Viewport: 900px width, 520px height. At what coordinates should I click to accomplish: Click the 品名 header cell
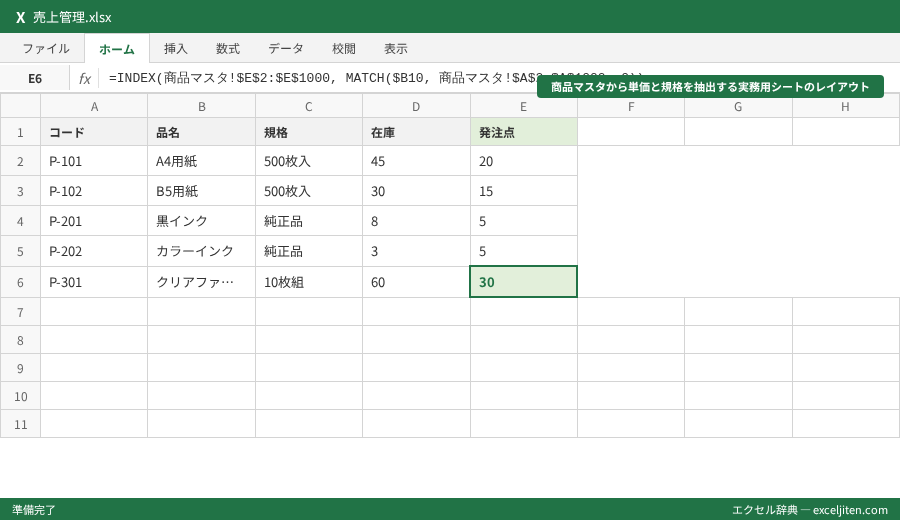201,133
